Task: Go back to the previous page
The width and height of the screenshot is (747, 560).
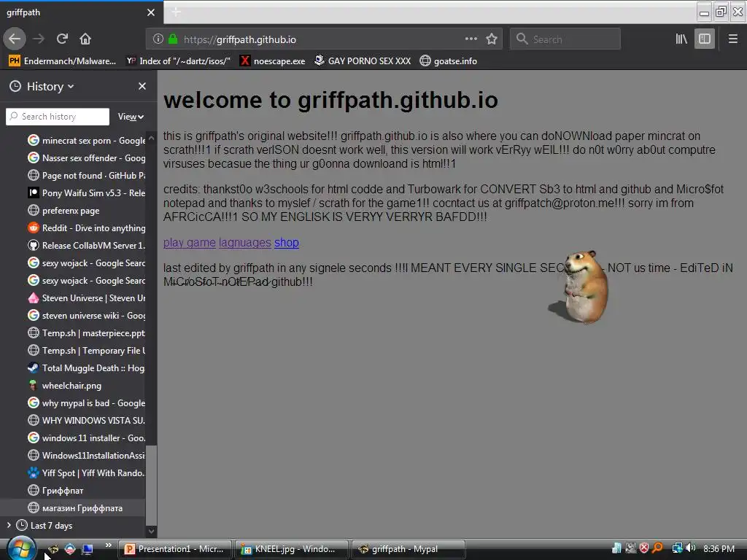Action: (15, 39)
